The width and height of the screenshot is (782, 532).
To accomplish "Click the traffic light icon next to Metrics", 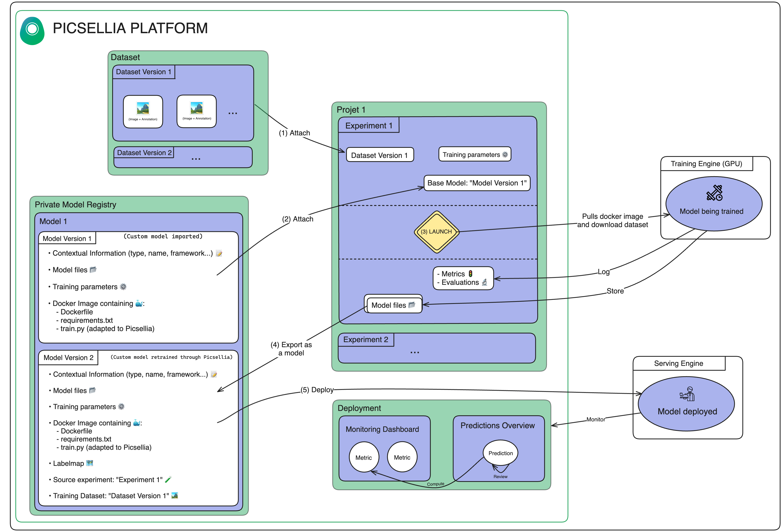I will [470, 274].
